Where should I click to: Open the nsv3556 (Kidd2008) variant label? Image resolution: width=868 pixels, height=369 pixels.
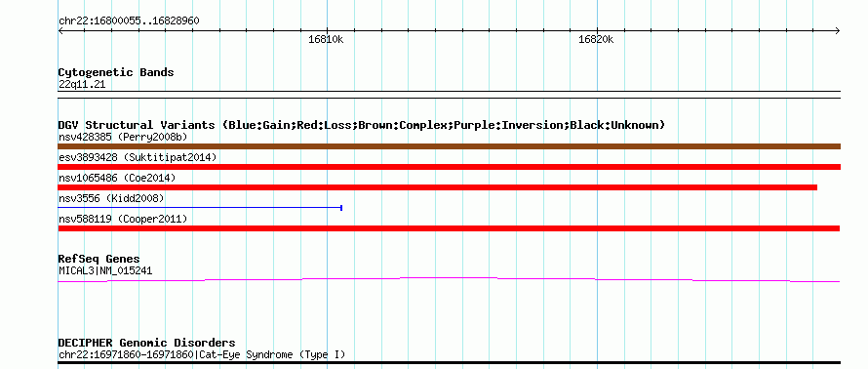point(111,199)
